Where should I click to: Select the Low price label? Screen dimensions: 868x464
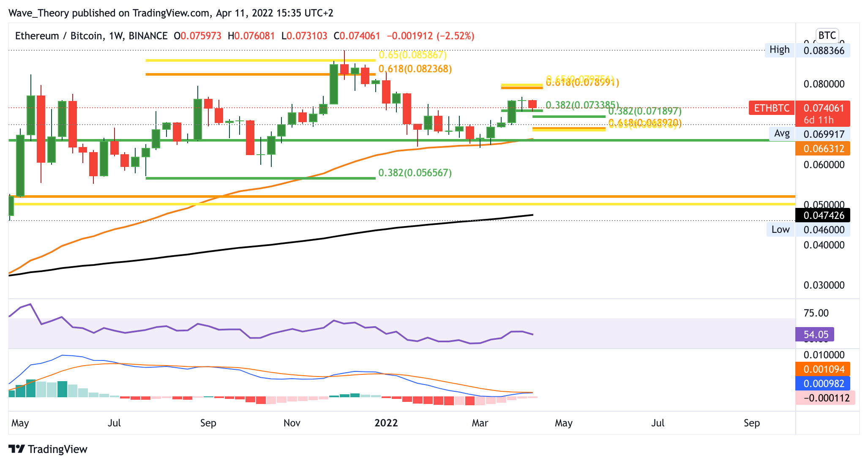click(x=780, y=229)
